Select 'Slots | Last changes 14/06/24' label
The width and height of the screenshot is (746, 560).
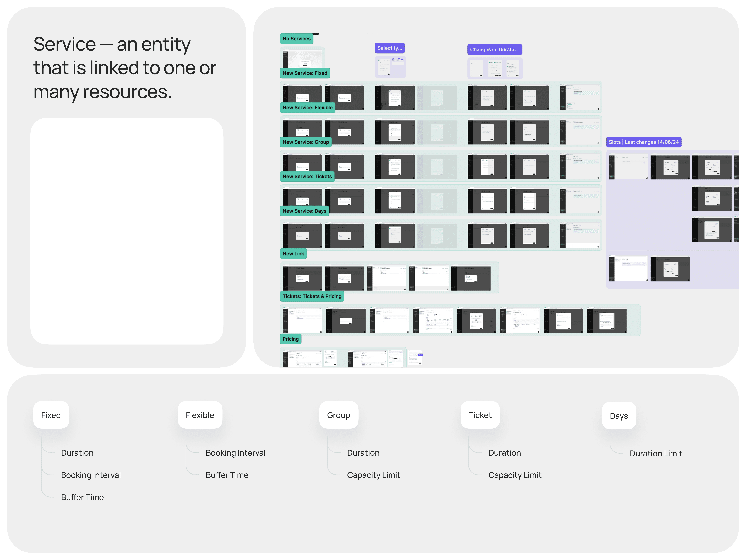[x=643, y=142]
